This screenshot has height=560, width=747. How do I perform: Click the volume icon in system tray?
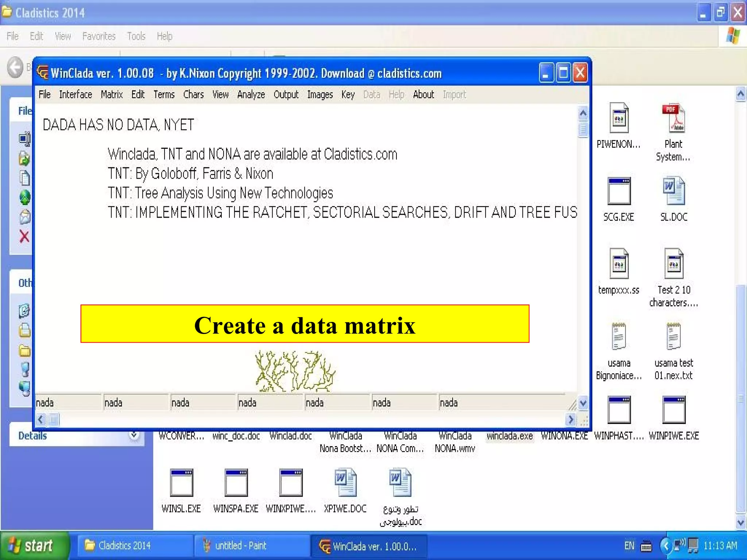click(x=679, y=545)
